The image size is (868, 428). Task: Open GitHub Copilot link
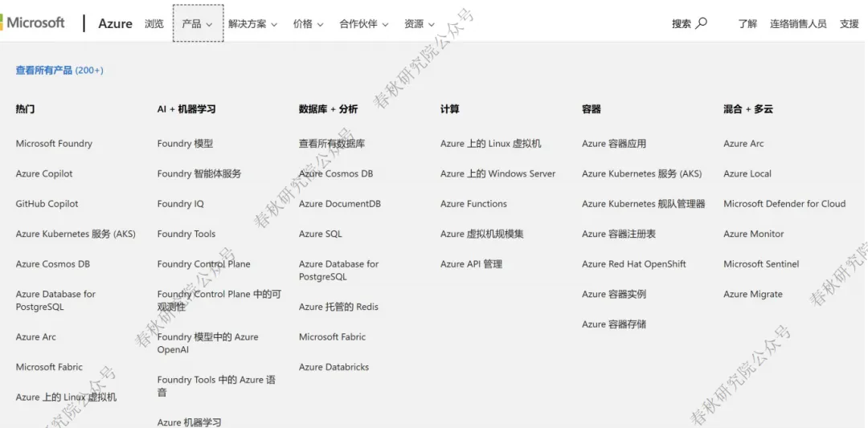(47, 203)
